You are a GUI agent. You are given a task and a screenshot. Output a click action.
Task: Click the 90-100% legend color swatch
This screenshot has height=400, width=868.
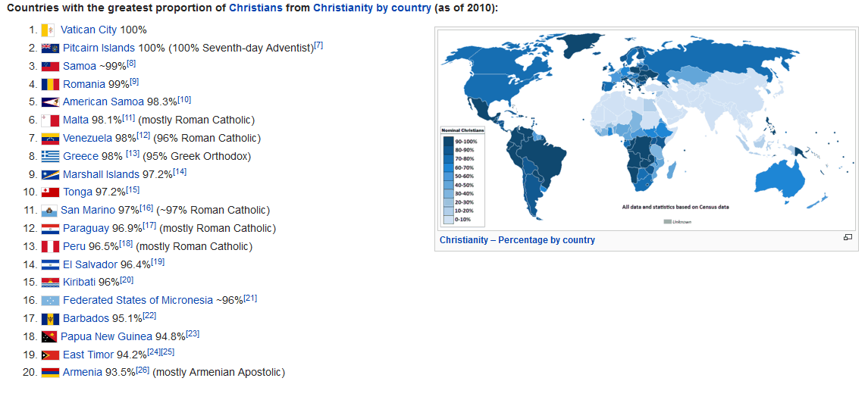447,142
